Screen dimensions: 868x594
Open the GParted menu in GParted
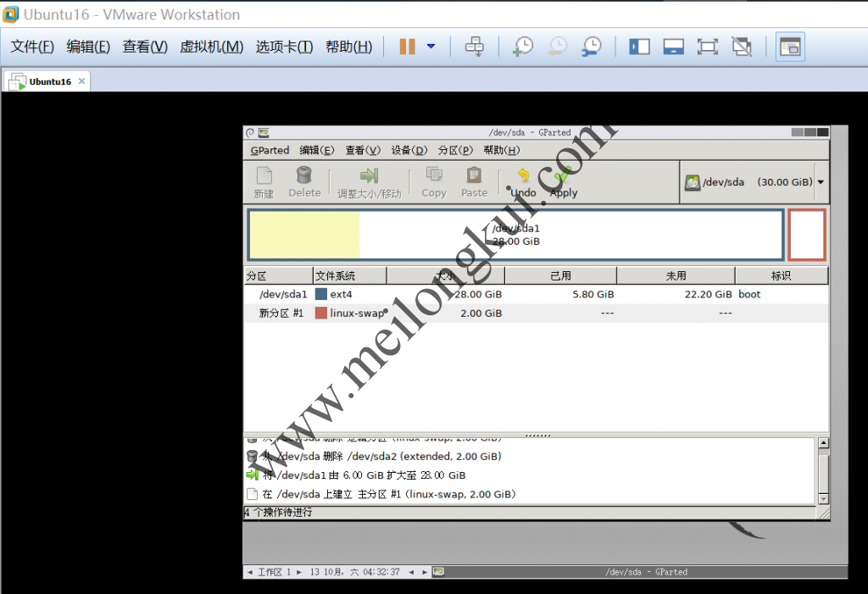point(270,150)
